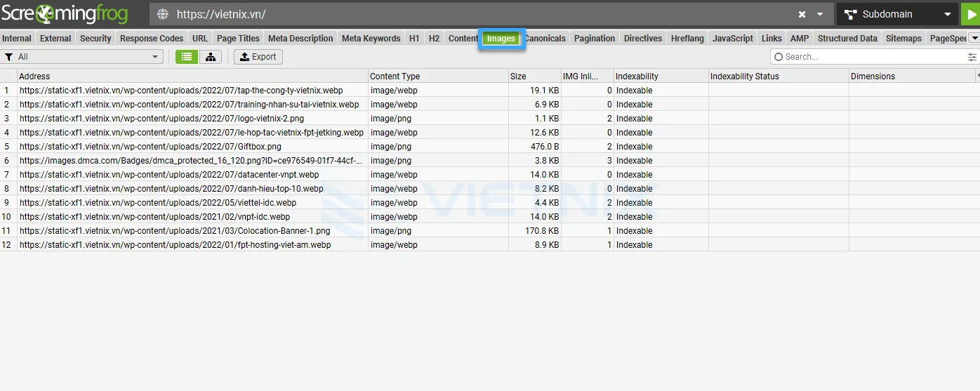The image size is (980, 391).
Task: Click the Export button
Action: (258, 57)
